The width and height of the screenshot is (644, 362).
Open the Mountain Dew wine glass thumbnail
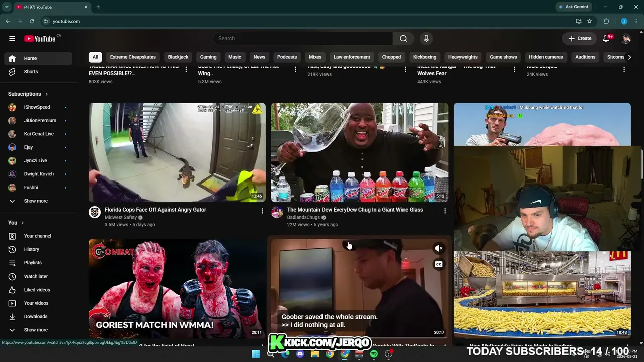[x=360, y=152]
